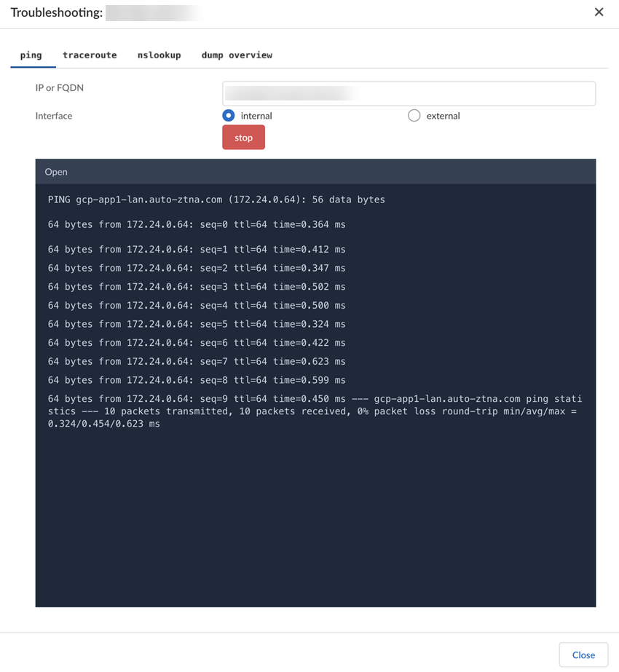Click the Interface field label

pos(54,115)
